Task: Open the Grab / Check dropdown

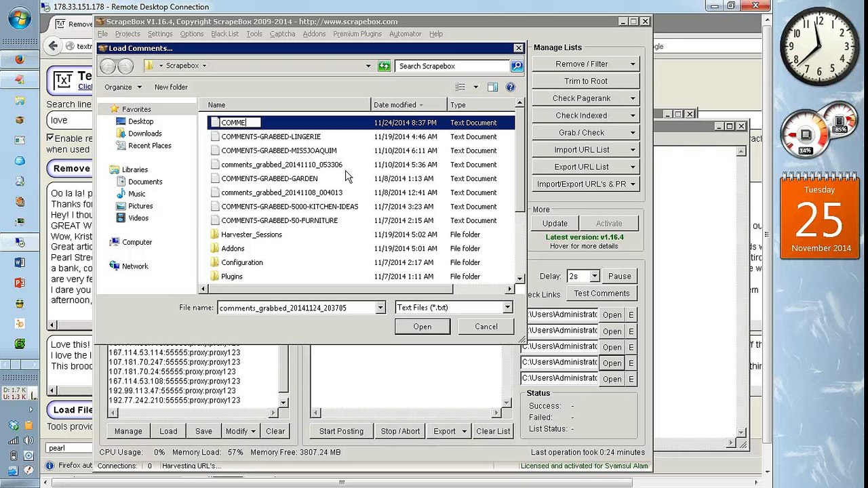Action: [633, 132]
